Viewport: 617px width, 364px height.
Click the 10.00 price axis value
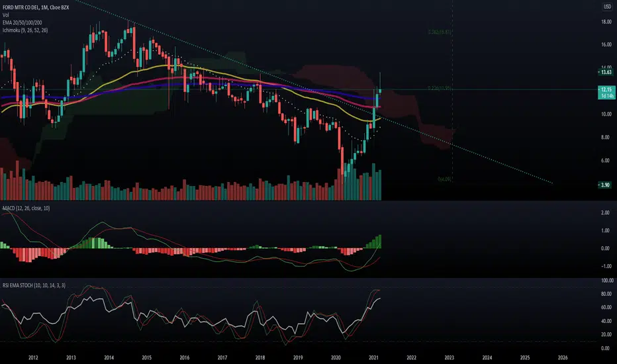(606, 114)
